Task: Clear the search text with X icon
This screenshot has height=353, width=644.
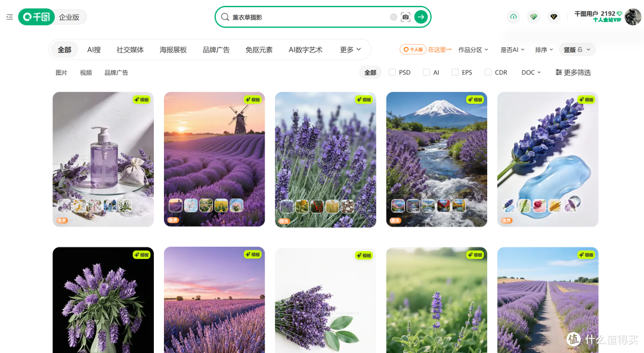Action: click(x=394, y=17)
